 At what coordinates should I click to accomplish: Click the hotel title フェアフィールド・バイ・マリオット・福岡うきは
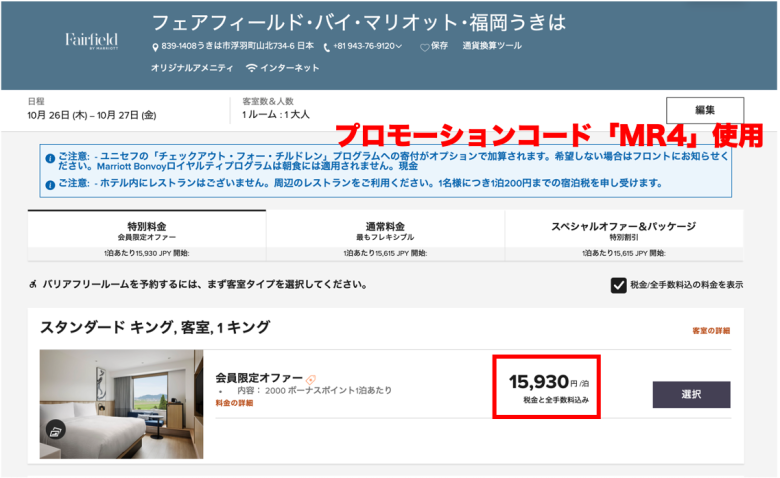point(359,22)
